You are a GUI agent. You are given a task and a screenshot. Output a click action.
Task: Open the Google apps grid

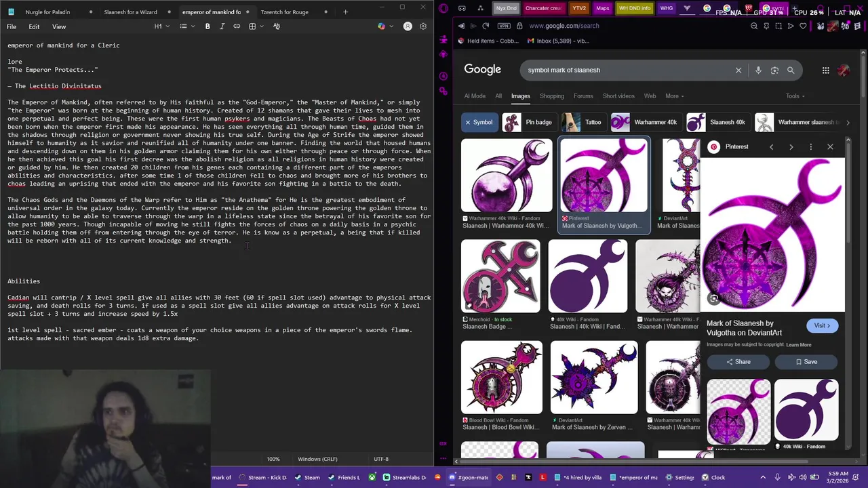pyautogui.click(x=825, y=70)
